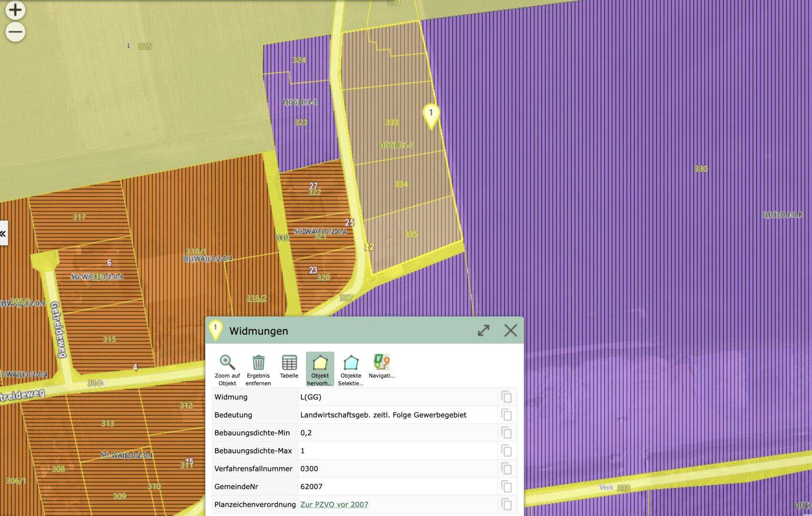Click the Bebauungsdichte-Max field label

[x=253, y=451]
